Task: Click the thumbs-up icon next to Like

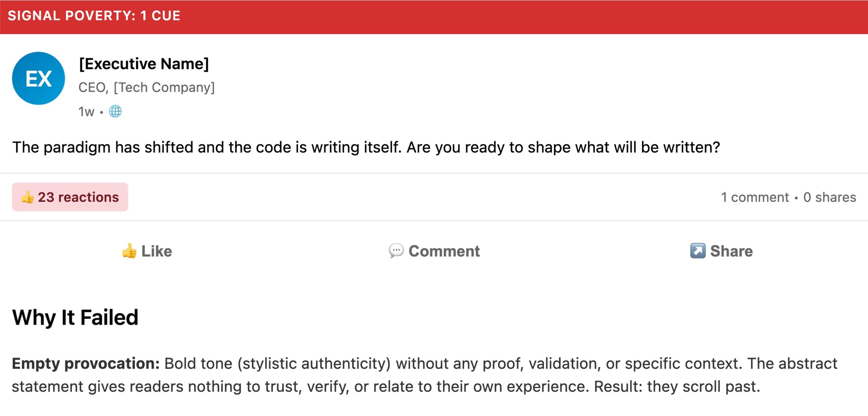Action: tap(129, 251)
